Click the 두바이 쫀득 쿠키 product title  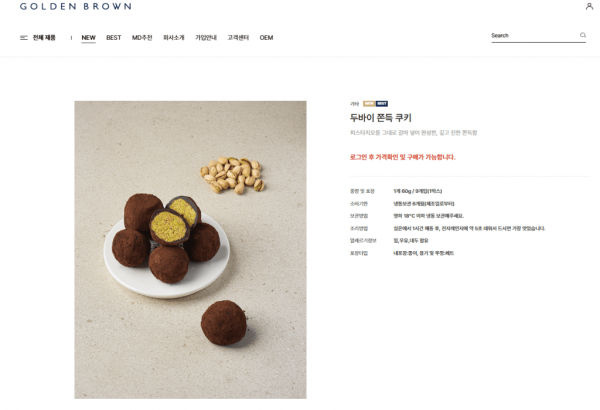point(381,118)
